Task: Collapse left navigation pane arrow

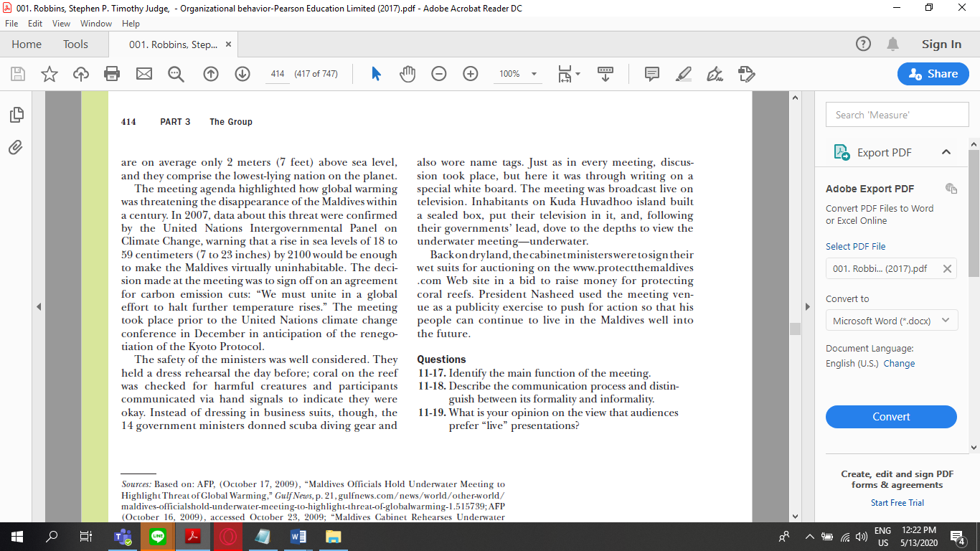Action: pyautogui.click(x=39, y=306)
